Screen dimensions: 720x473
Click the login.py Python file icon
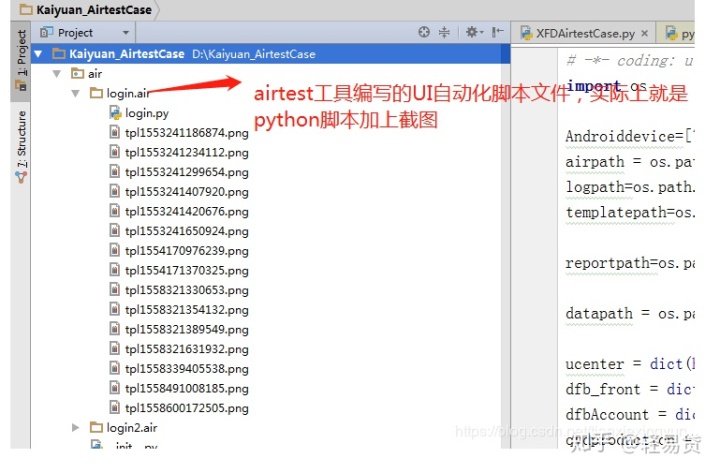coord(115,113)
